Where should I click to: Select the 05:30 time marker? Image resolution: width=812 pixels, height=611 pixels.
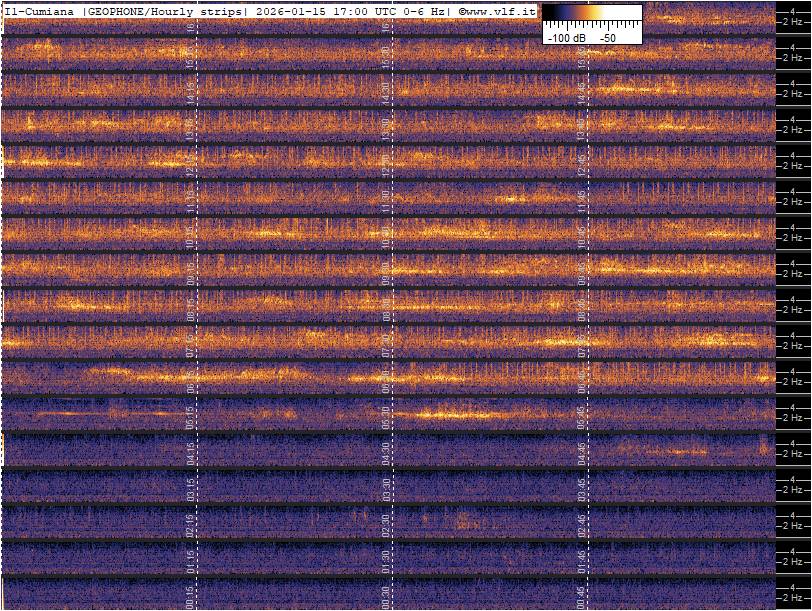[x=386, y=416]
